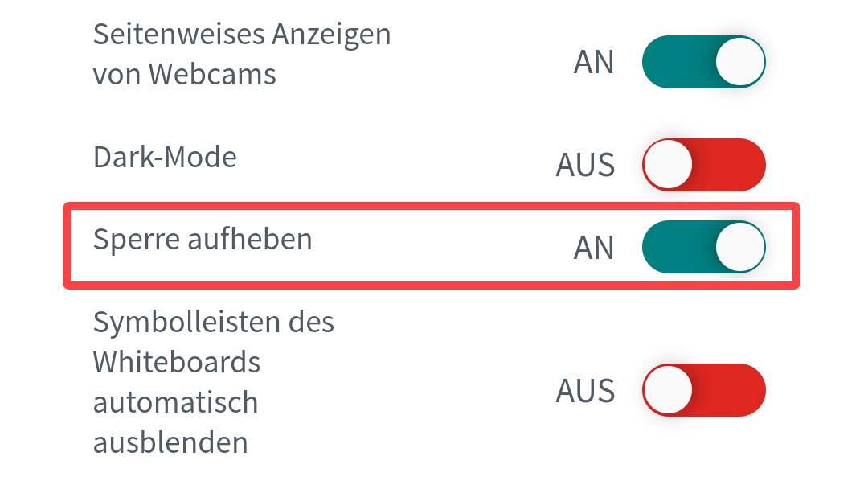Click the white knob of Sperre aufheben toggle

click(739, 247)
